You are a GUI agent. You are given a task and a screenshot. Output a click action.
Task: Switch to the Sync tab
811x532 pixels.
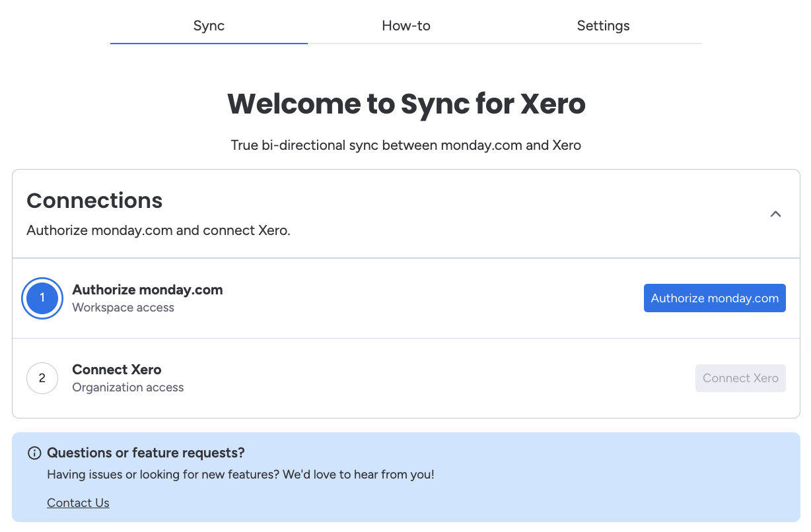(x=209, y=26)
